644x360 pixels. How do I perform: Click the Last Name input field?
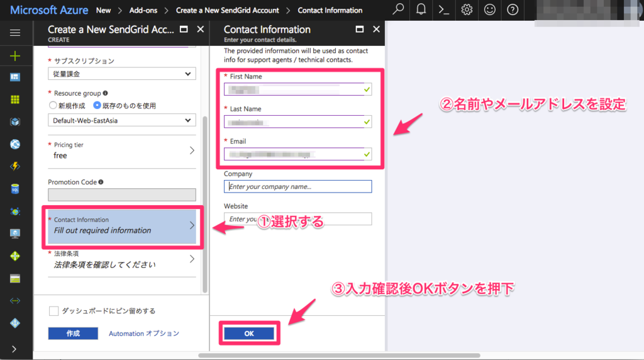(x=297, y=121)
